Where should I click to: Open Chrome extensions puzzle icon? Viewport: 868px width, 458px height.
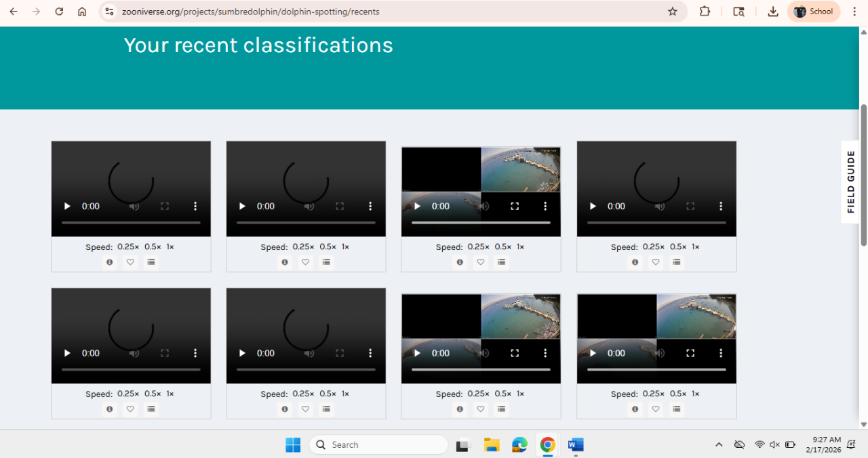point(705,12)
